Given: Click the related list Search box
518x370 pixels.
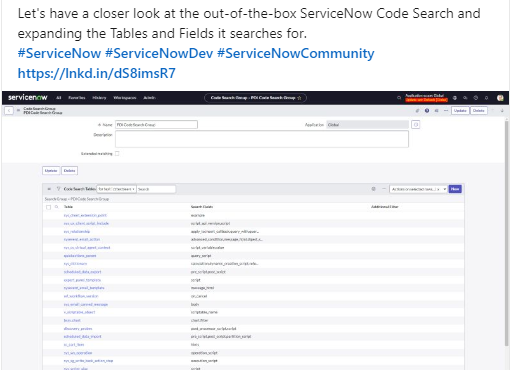Looking at the screenshot, I should click(156, 189).
